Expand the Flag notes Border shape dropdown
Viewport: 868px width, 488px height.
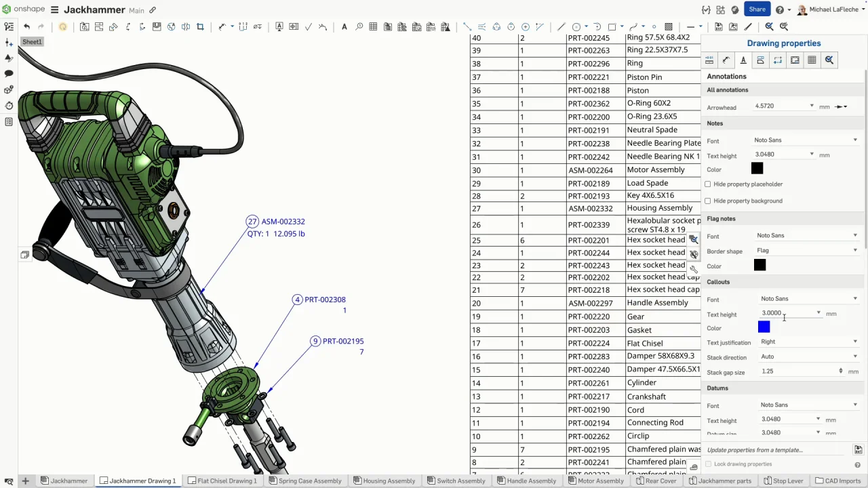tap(806, 251)
